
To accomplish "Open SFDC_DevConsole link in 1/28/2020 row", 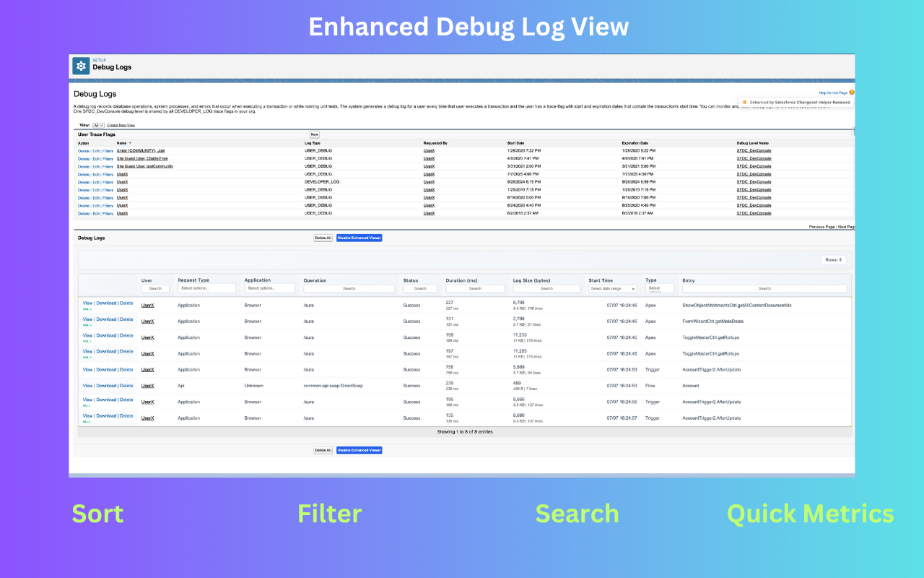I will coord(754,150).
